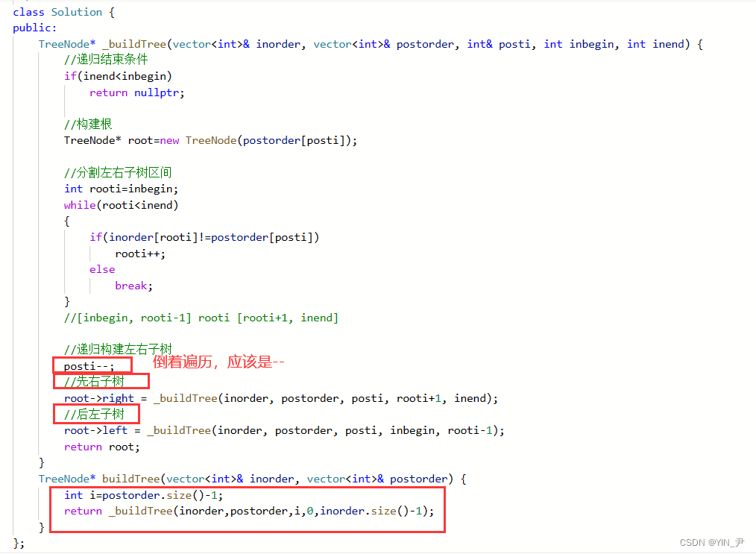
Task: Click the 'if(inorder[rooti]!=postorder[posti])' line
Action: [204, 237]
